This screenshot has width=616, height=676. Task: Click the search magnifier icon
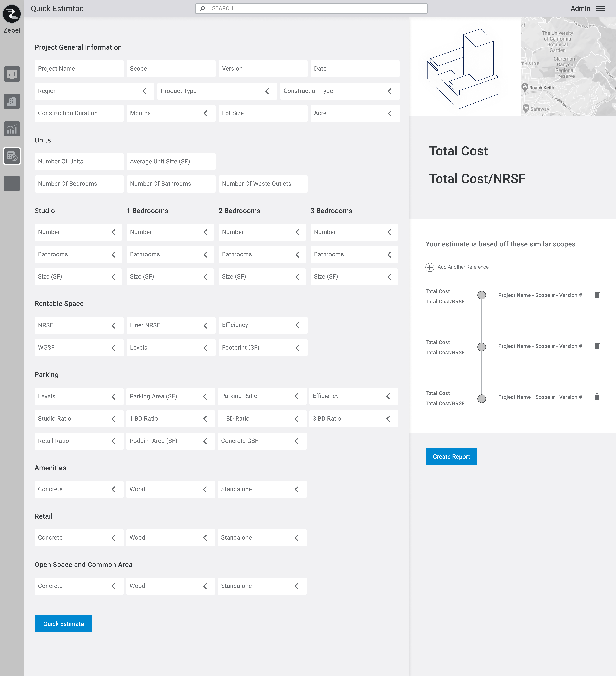203,8
